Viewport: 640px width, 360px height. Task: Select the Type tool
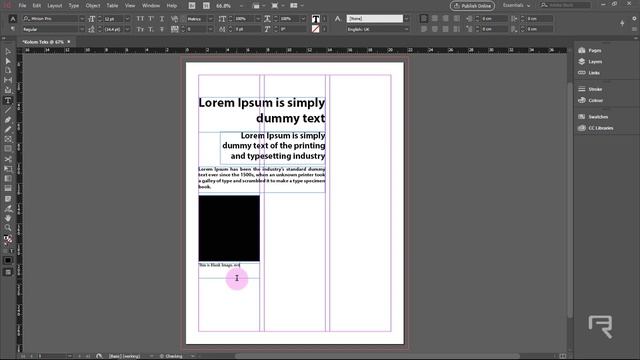click(8, 100)
